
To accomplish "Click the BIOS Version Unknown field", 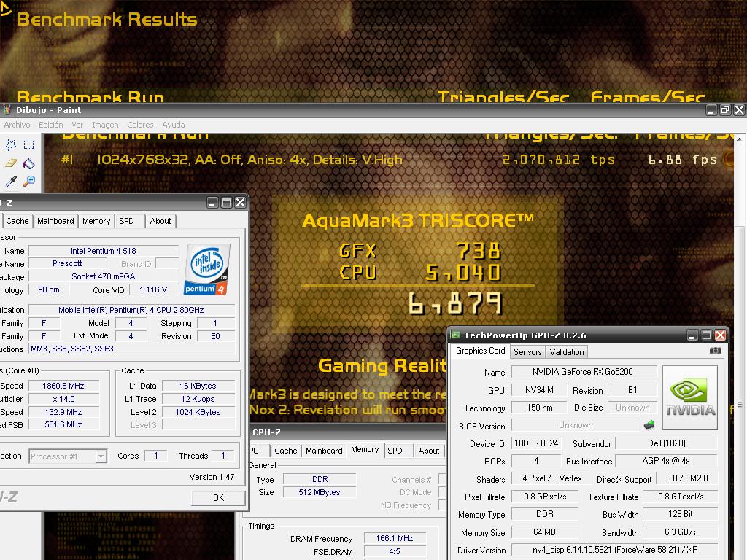I will [x=576, y=425].
